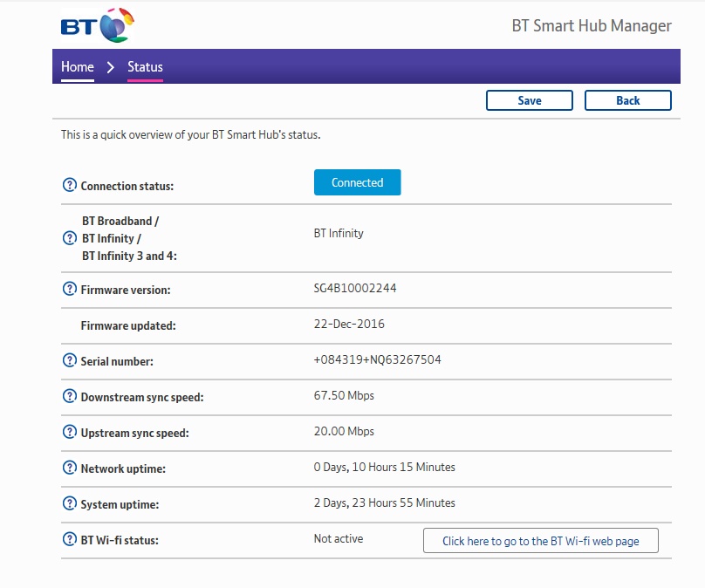Open Serial number help icon
This screenshot has height=588, width=705.
click(x=70, y=360)
